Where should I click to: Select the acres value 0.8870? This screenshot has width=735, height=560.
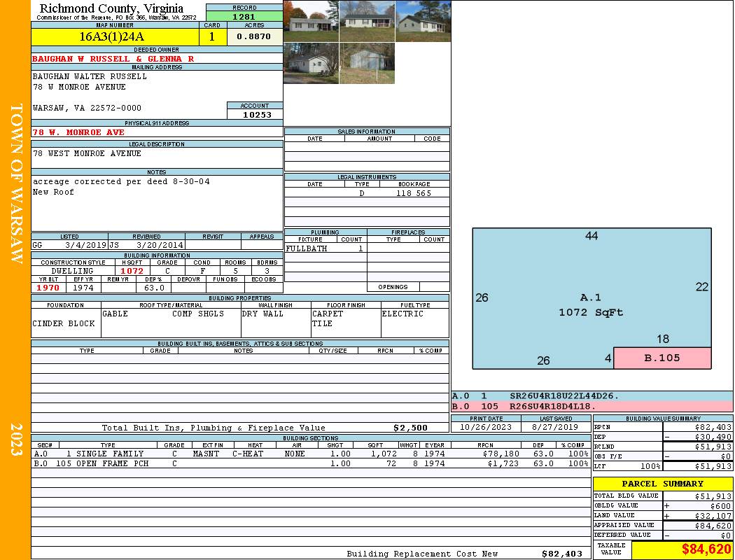(x=253, y=36)
